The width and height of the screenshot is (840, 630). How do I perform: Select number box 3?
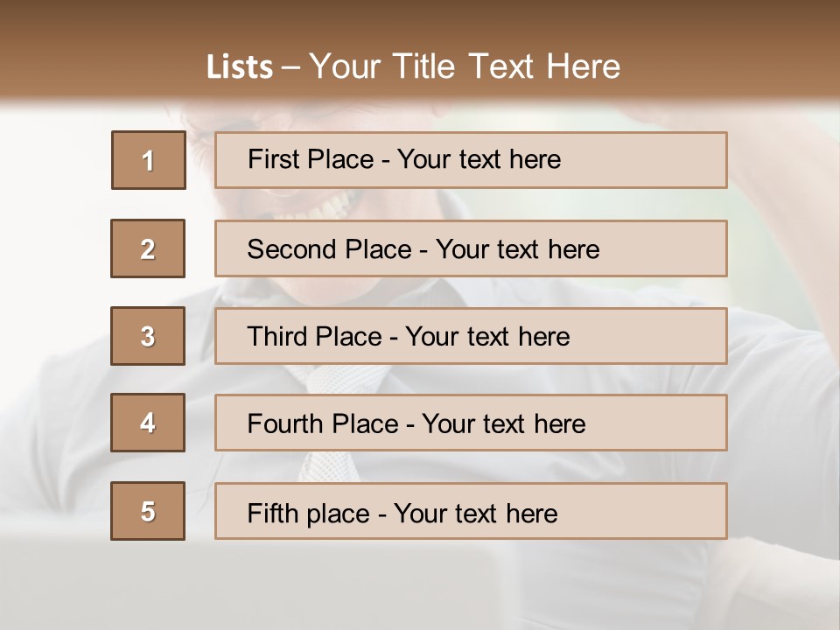coord(148,336)
